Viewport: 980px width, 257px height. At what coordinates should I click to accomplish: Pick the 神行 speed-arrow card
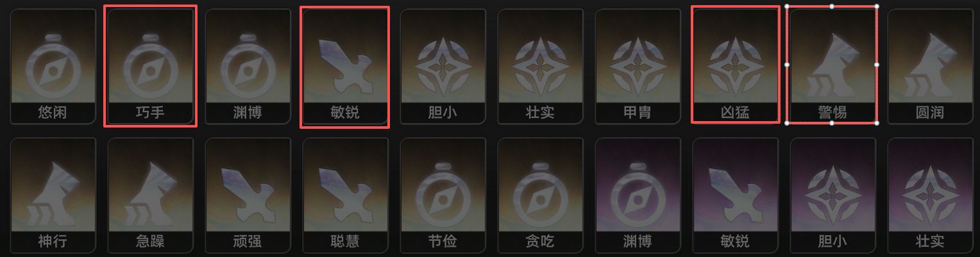pos(53,195)
